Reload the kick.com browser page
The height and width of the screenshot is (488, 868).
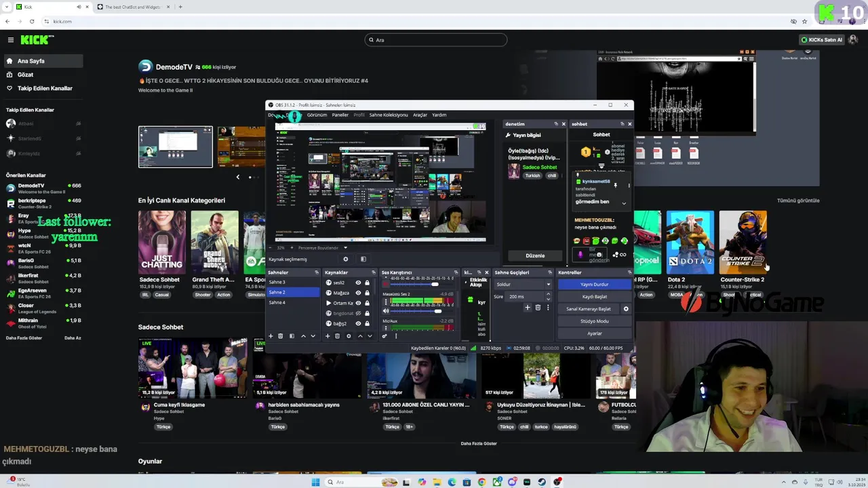click(x=32, y=21)
